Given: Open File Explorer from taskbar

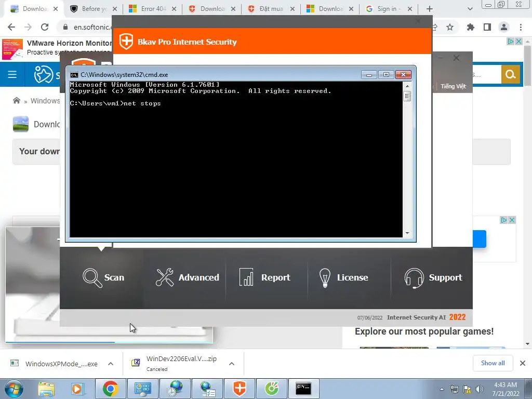Looking at the screenshot, I should 46,389.
